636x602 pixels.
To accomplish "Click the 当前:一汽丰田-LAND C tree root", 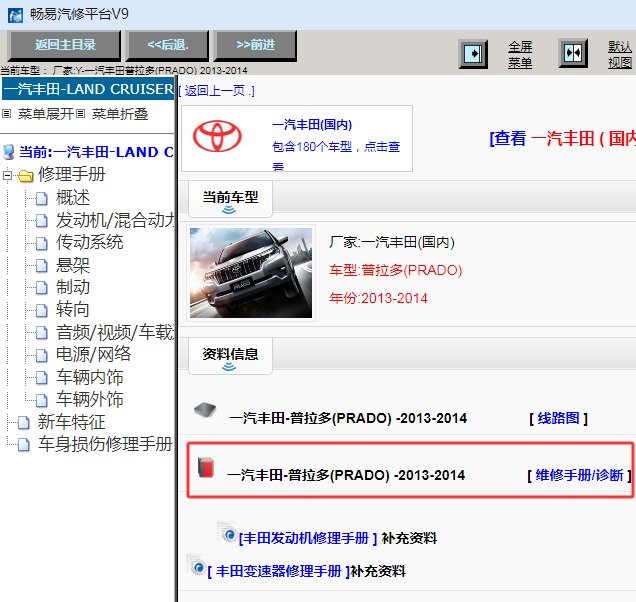I will [96, 152].
